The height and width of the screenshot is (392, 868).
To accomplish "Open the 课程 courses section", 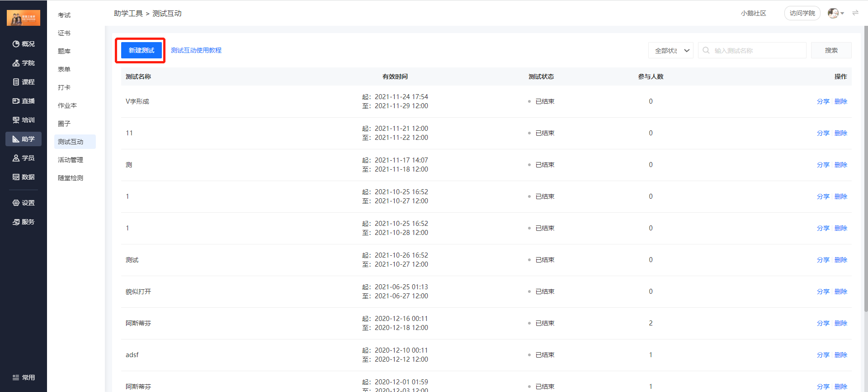I will pos(24,82).
